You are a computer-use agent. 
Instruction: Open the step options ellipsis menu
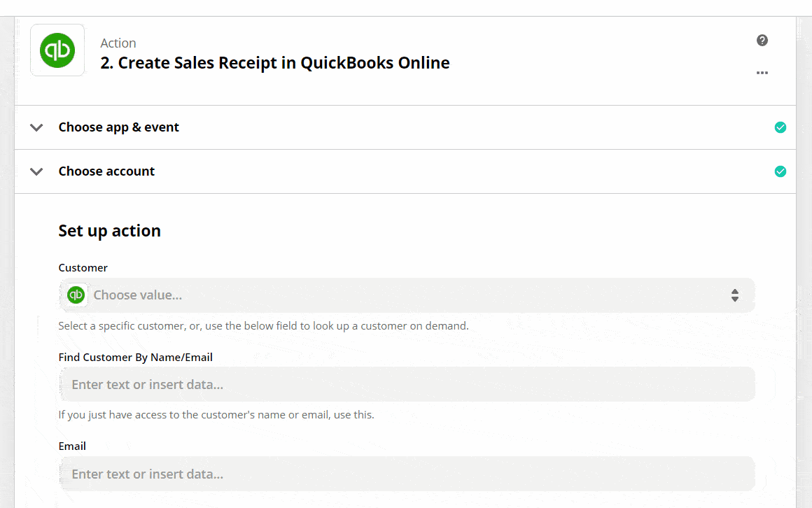pos(762,73)
